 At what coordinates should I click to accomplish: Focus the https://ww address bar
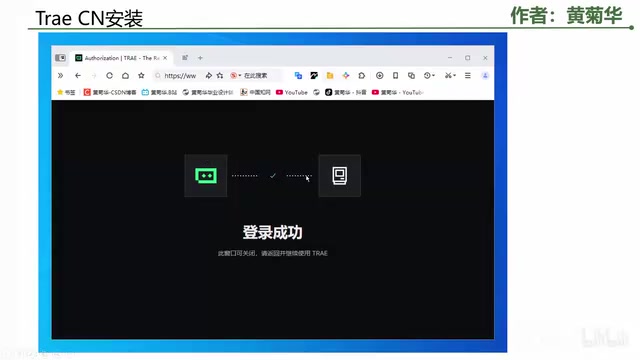[180, 76]
